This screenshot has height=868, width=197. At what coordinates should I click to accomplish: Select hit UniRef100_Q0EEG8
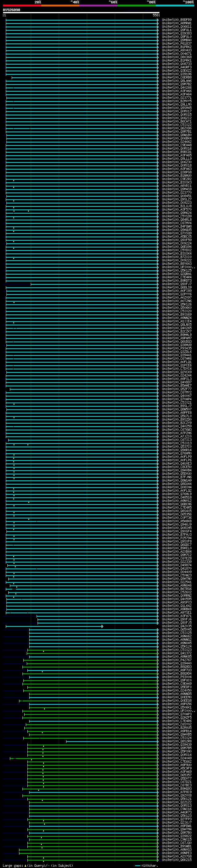(177, 701)
